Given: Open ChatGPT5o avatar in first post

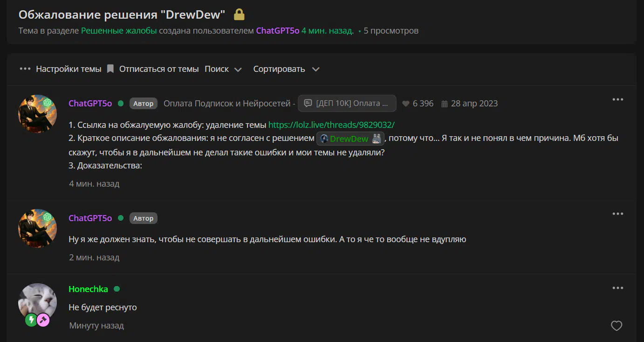Looking at the screenshot, I should 37,114.
